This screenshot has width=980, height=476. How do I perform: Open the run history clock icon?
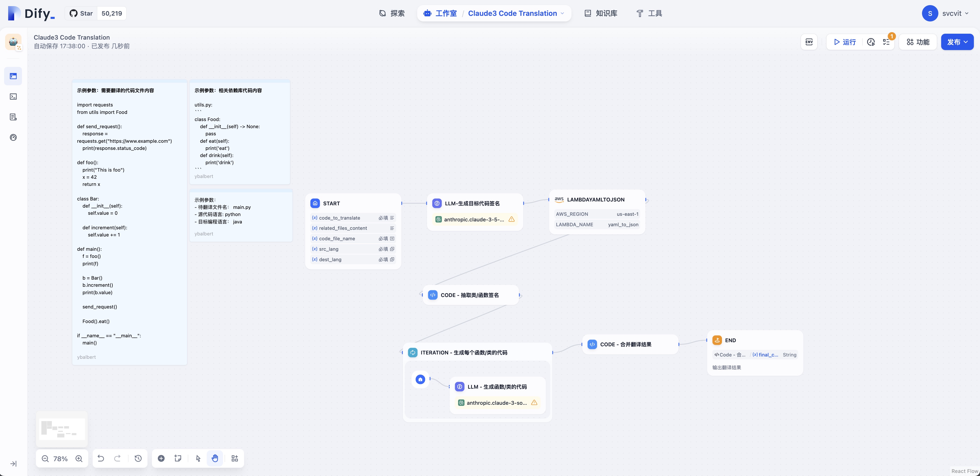(x=871, y=42)
